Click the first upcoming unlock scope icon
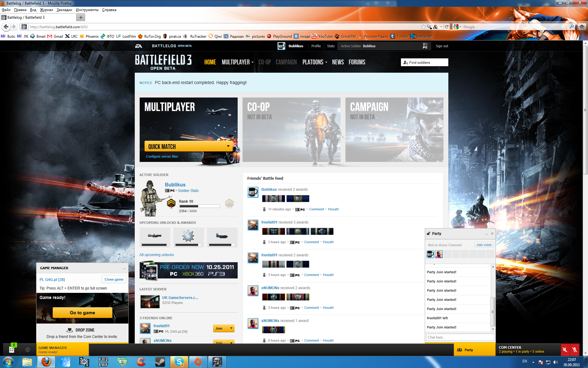 click(x=154, y=236)
